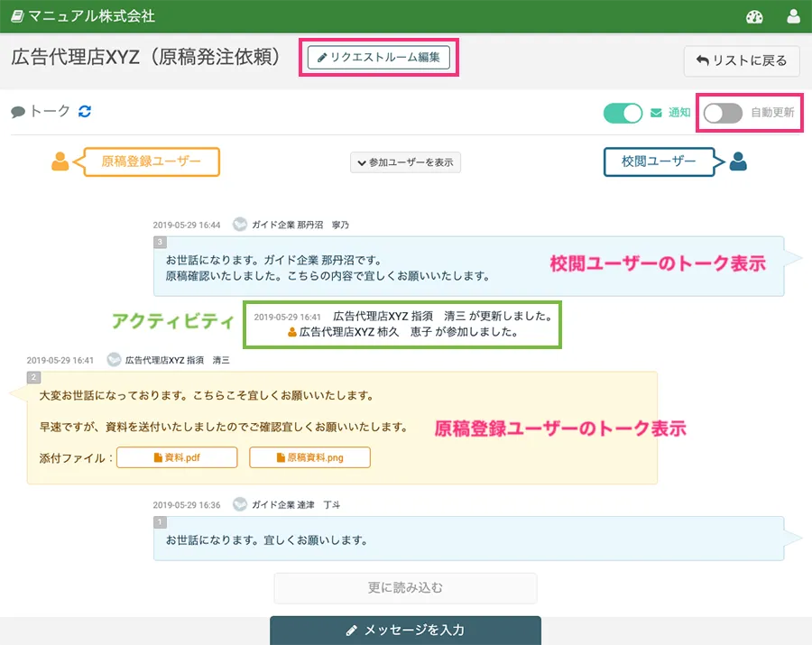Click the blue 校閲ユーザー person icon
The height and width of the screenshot is (645, 812).
click(x=738, y=161)
